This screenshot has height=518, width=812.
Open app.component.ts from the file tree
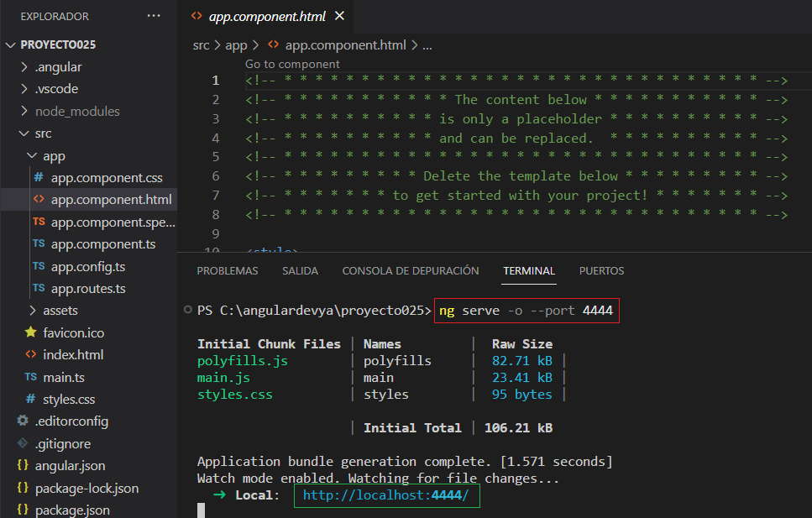click(103, 244)
